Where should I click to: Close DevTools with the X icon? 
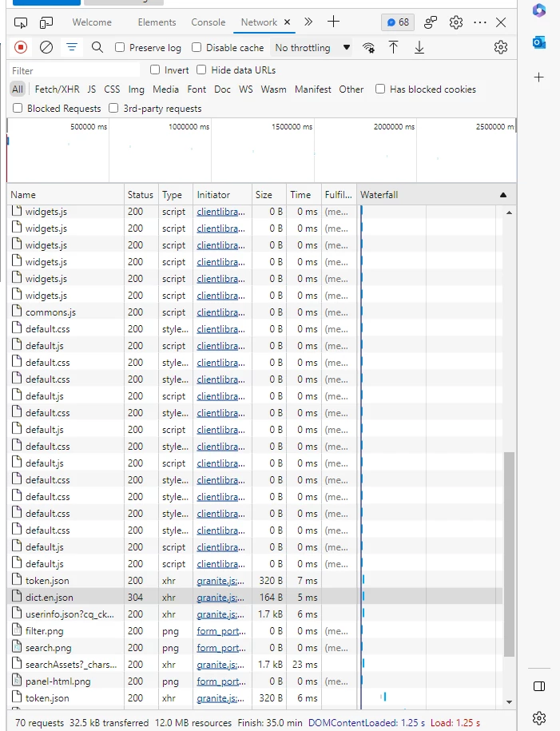tap(501, 22)
